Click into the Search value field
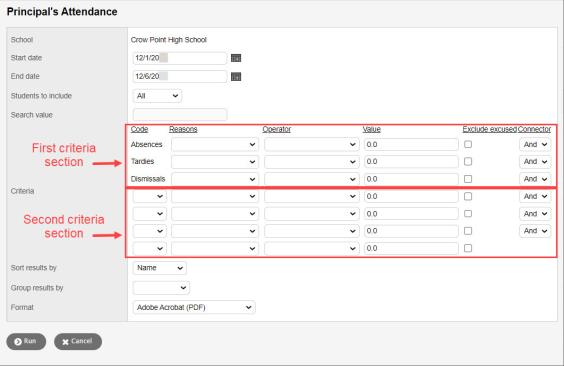Screen dimensions: 564x366 [180, 115]
